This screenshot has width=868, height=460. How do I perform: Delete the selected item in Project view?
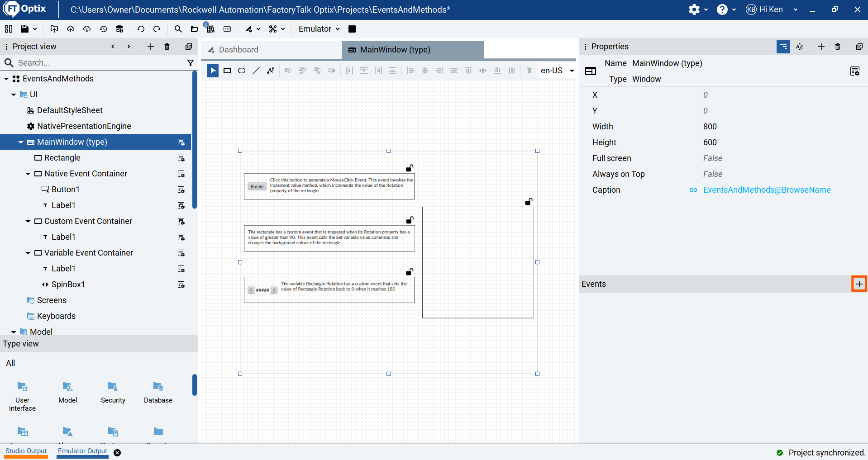pyautogui.click(x=167, y=47)
